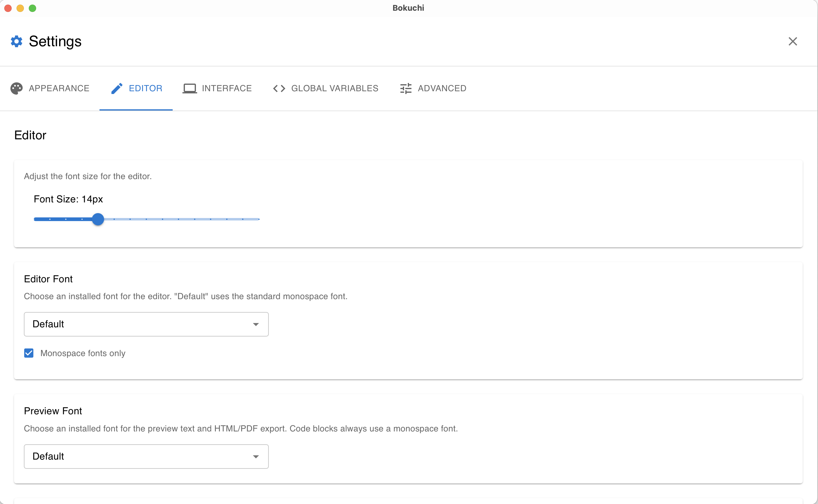Click the Interface laptop icon
The height and width of the screenshot is (504, 818).
click(x=189, y=88)
